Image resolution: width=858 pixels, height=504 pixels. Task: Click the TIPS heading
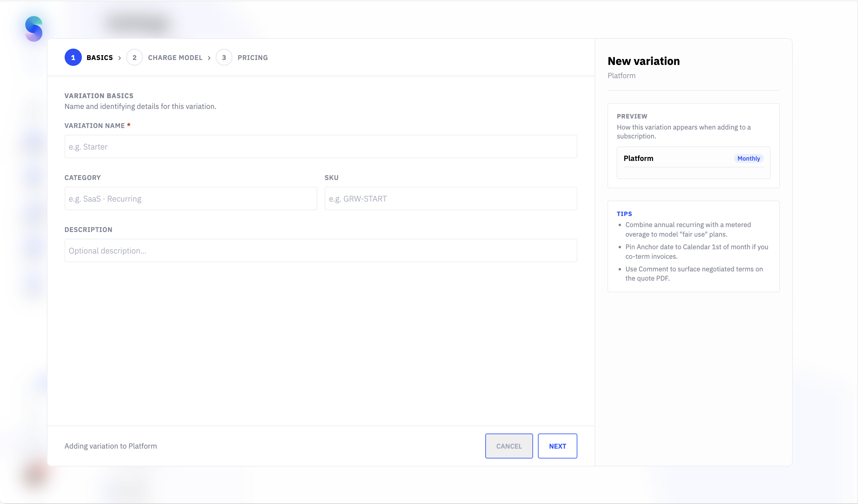pyautogui.click(x=624, y=214)
